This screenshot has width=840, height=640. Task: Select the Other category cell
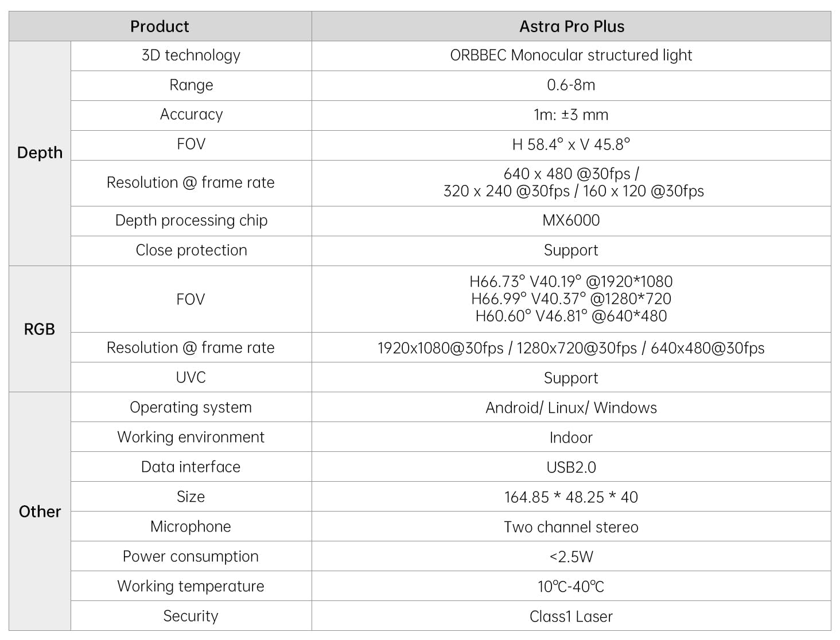(x=40, y=512)
